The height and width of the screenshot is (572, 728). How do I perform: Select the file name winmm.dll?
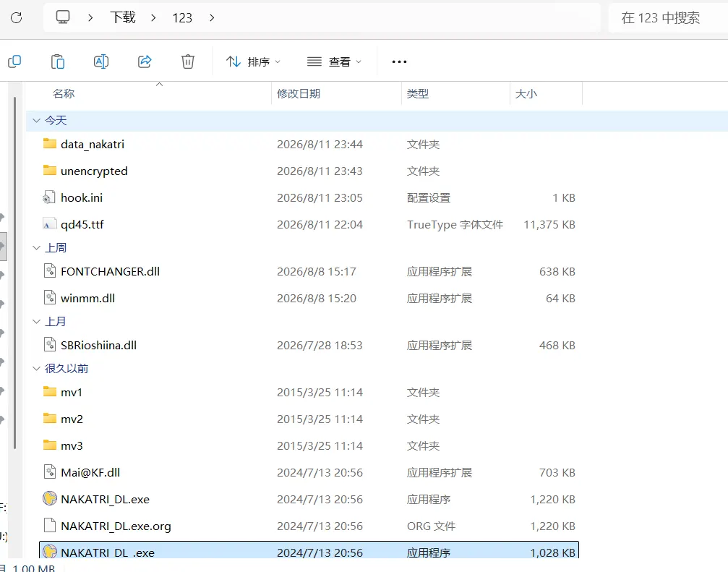click(87, 299)
